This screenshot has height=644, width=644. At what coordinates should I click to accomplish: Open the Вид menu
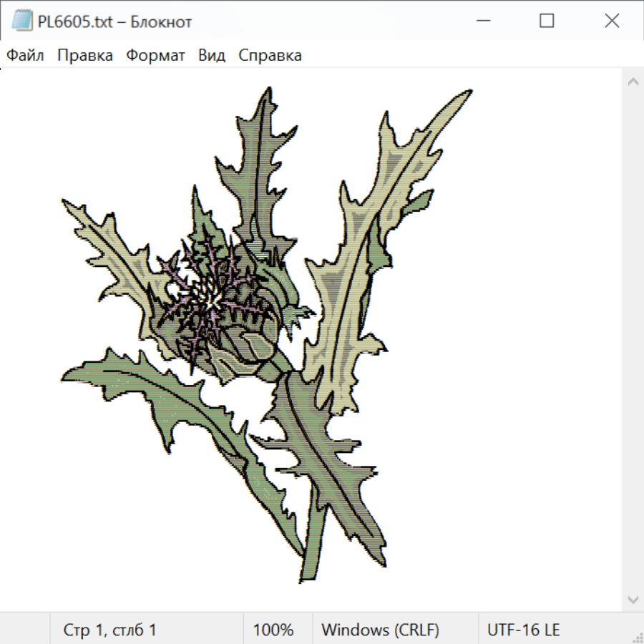tap(212, 56)
